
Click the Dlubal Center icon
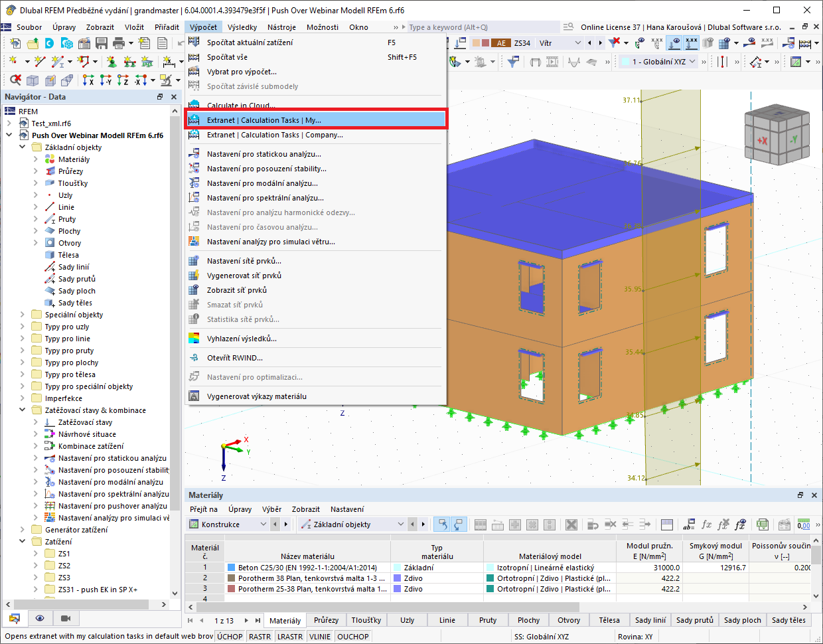[x=50, y=43]
